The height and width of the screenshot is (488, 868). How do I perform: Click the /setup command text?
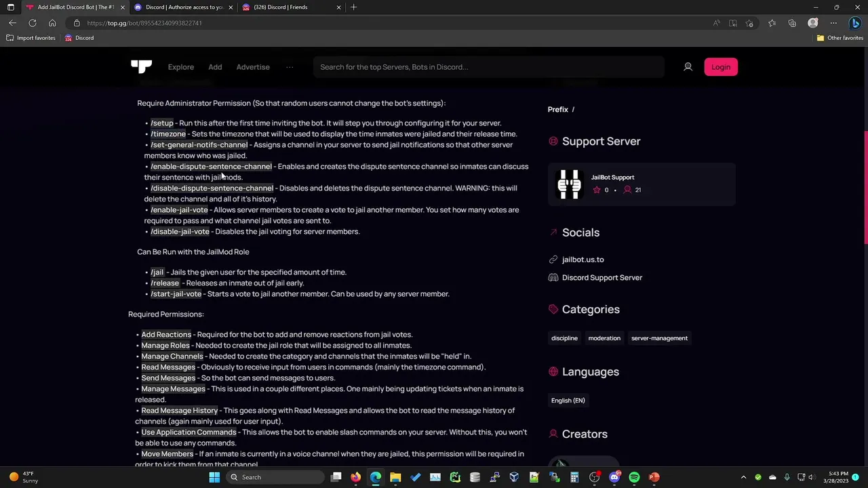point(162,123)
